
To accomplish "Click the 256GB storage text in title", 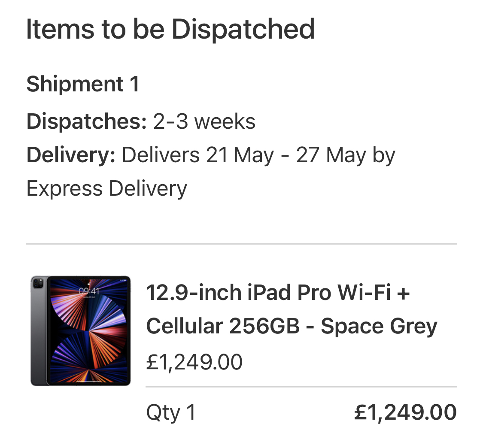I will 264,326.
